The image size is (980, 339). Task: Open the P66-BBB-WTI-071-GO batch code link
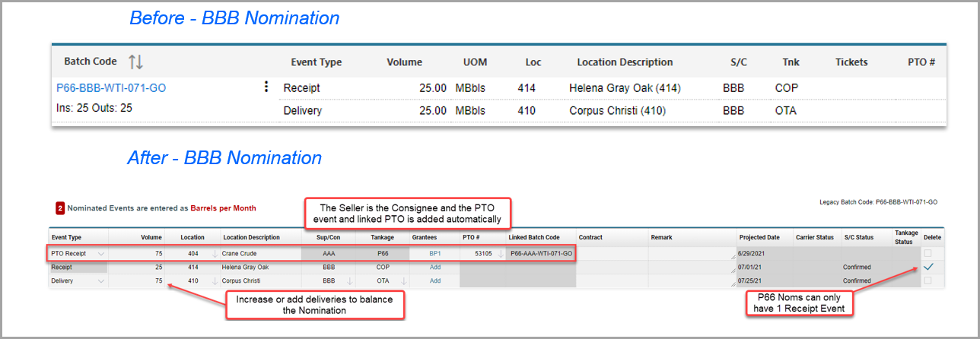coord(111,88)
